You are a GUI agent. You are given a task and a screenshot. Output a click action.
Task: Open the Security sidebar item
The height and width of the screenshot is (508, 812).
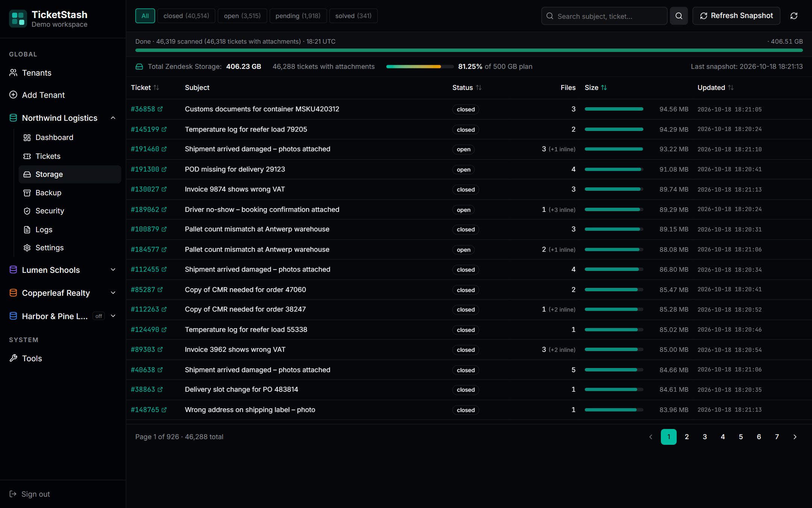pyautogui.click(x=70, y=211)
